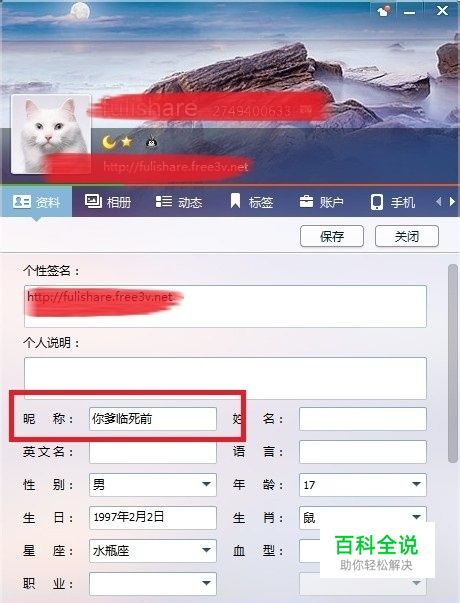Click the vertical scrollbar on the form
The width and height of the screenshot is (460, 603).
point(453,363)
